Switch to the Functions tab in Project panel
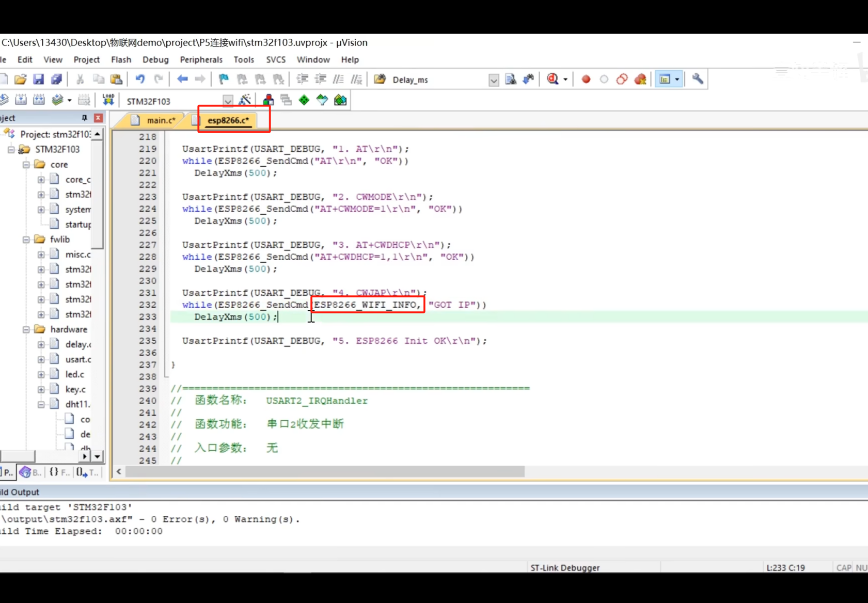 click(x=59, y=472)
